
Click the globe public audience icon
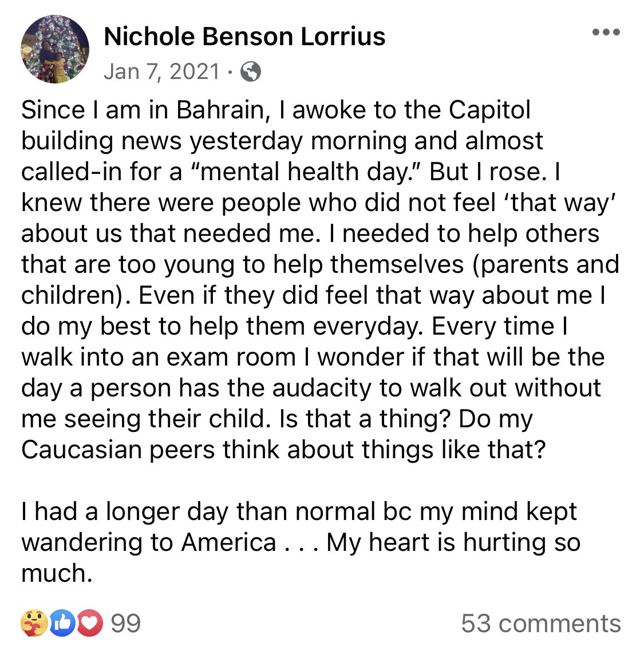251,72
